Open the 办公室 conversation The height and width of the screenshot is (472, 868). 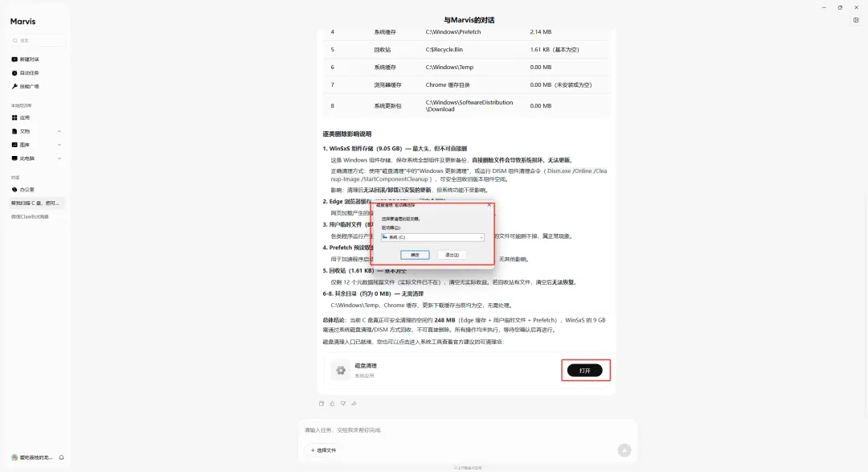tap(23, 190)
